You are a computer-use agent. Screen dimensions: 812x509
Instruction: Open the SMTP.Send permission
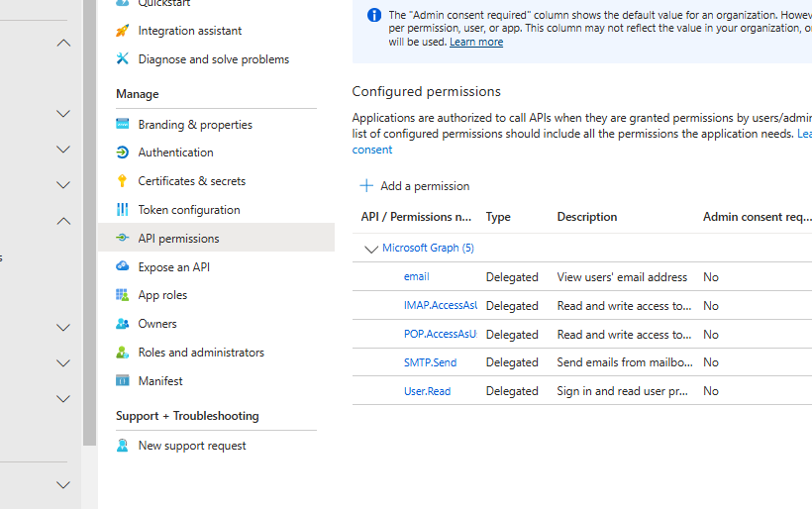[x=430, y=362]
